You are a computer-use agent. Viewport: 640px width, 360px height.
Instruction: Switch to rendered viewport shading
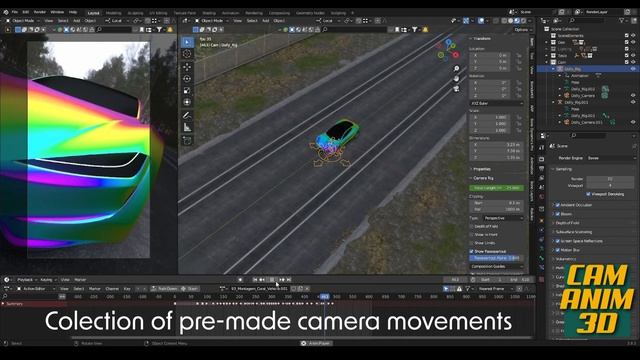click(523, 20)
